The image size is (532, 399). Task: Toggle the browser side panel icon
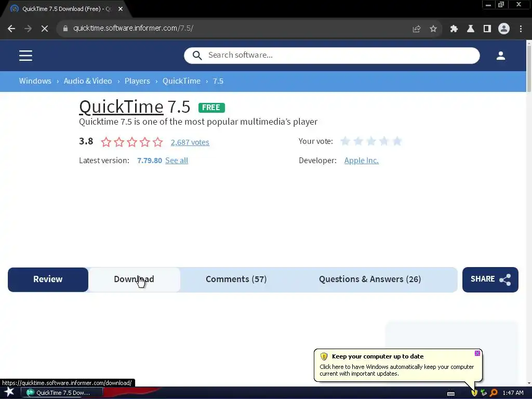point(487,29)
